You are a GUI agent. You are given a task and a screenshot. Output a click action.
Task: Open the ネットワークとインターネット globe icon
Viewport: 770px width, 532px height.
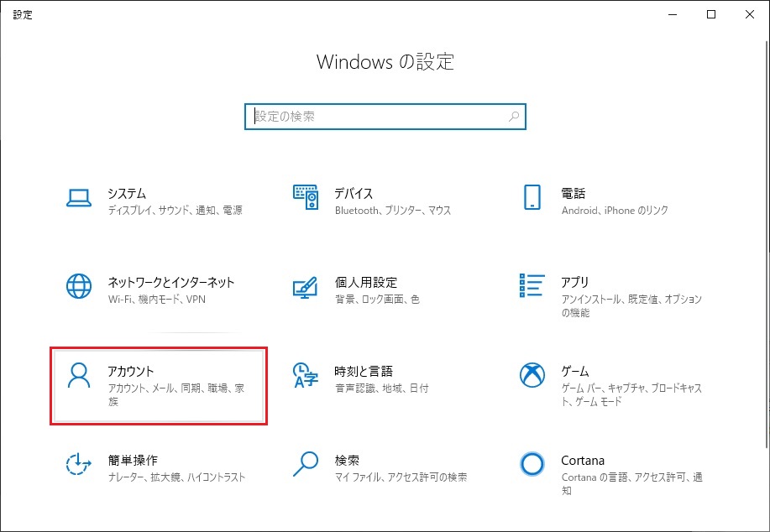click(79, 286)
